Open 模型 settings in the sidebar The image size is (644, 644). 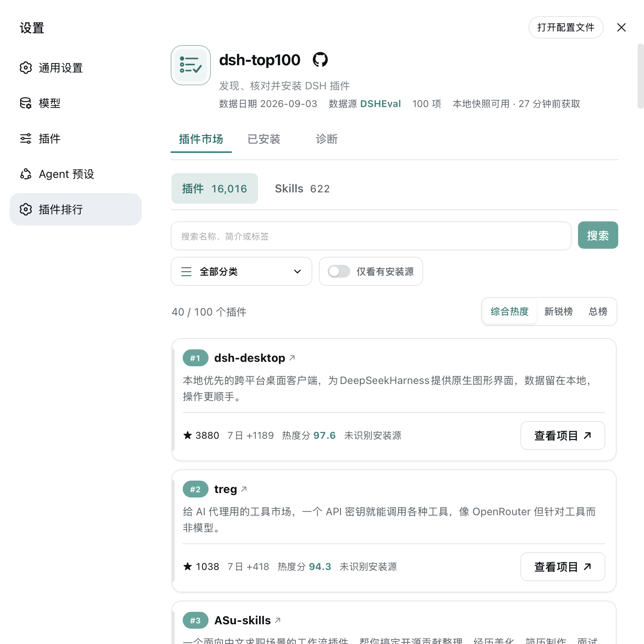(x=76, y=103)
